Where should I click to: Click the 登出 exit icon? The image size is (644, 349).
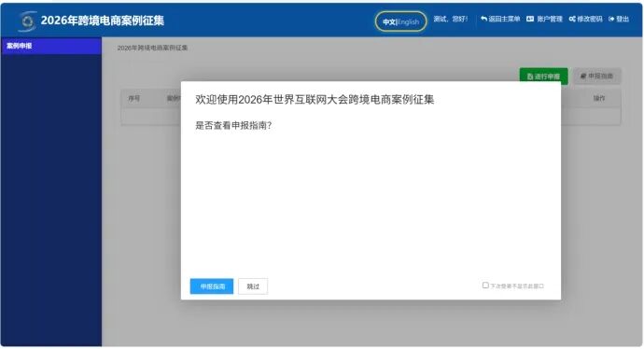611,19
